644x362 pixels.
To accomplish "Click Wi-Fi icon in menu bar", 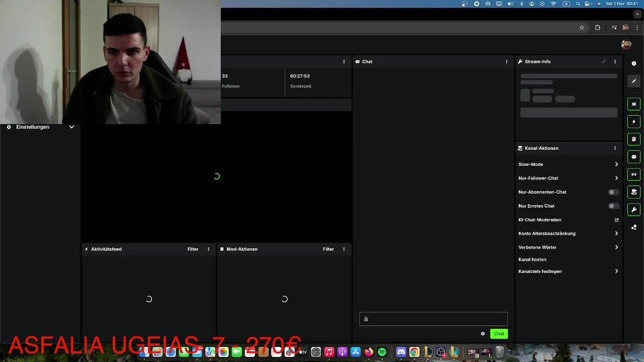I will coord(554,4).
